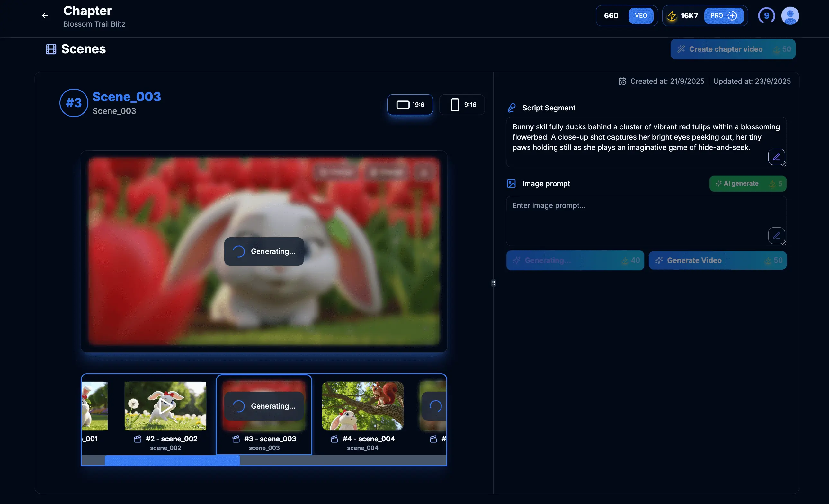Click the PRO plus upgrade icon
This screenshot has height=504, width=829.
pyautogui.click(x=732, y=15)
